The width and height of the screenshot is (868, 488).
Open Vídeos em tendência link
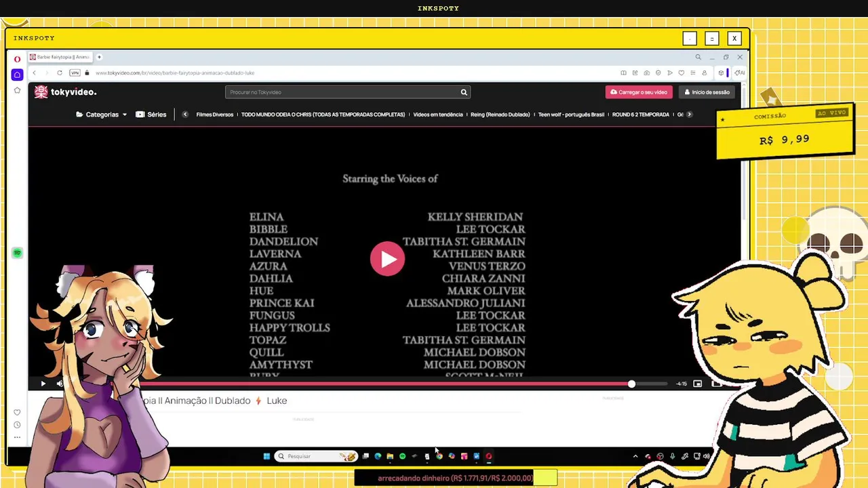pyautogui.click(x=438, y=115)
